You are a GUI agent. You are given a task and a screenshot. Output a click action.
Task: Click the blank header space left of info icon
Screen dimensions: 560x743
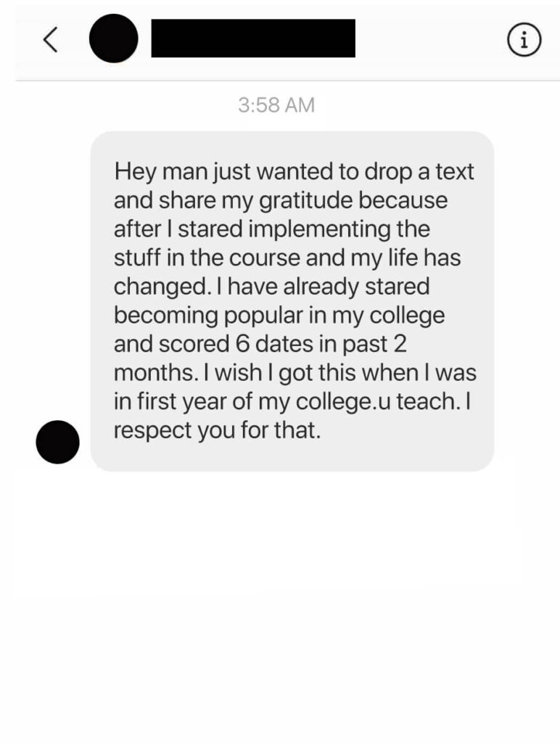coord(431,40)
